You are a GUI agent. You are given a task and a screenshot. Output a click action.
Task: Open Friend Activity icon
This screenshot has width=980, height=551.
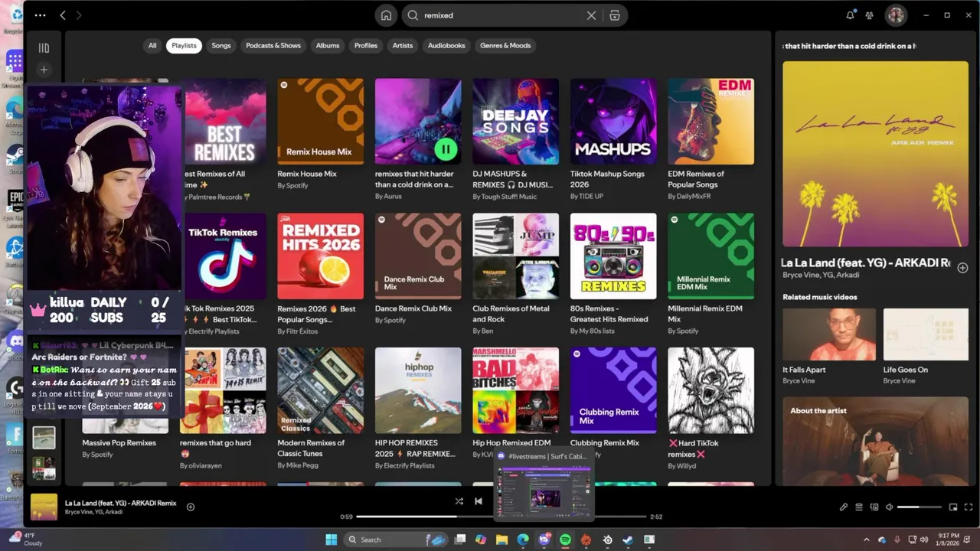pos(869,15)
